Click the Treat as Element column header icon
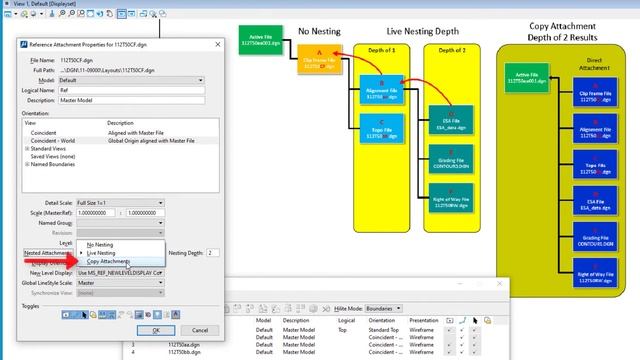Viewport: 640px width, 360px height. pos(487,320)
